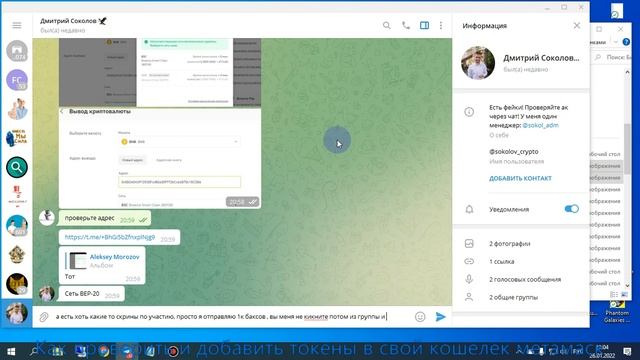Click the info icon beside bio text
This screenshot has width=640, height=360.
[469, 112]
